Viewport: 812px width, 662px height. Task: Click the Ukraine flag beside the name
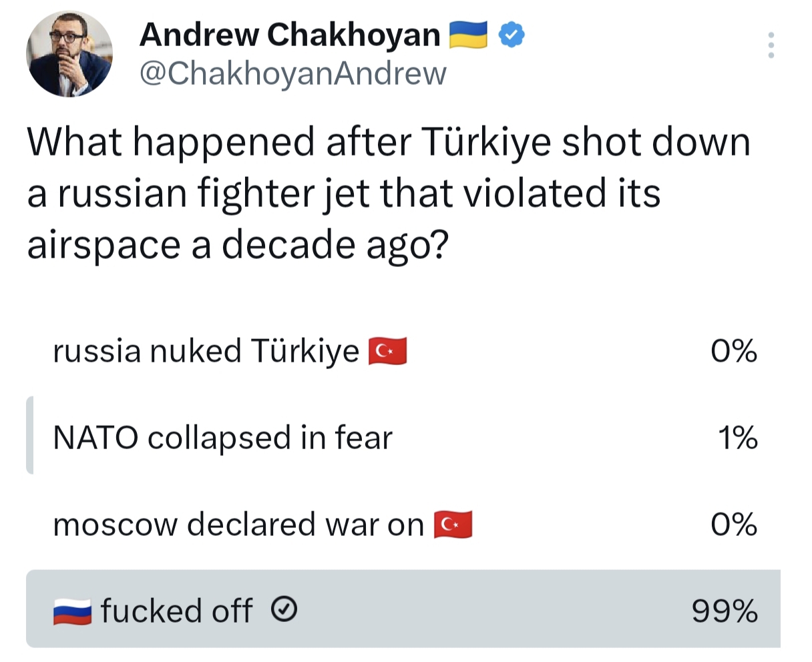468,35
